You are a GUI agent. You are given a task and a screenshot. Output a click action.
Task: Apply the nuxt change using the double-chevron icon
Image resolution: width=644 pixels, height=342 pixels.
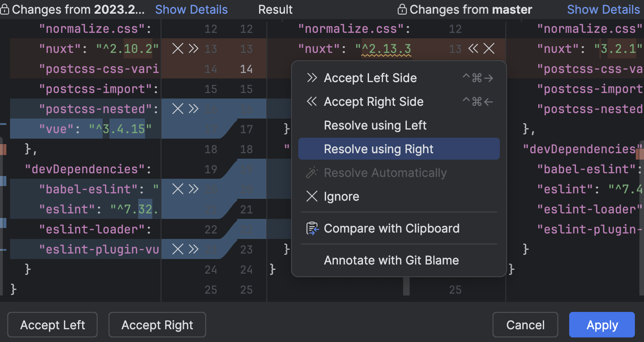(192, 48)
